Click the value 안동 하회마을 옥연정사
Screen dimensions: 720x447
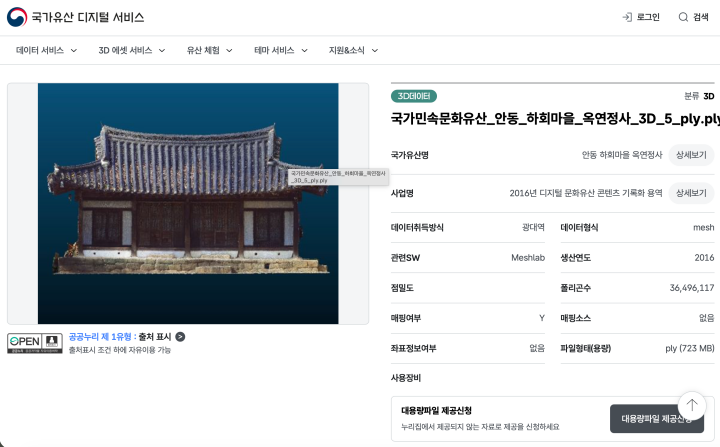(622, 155)
